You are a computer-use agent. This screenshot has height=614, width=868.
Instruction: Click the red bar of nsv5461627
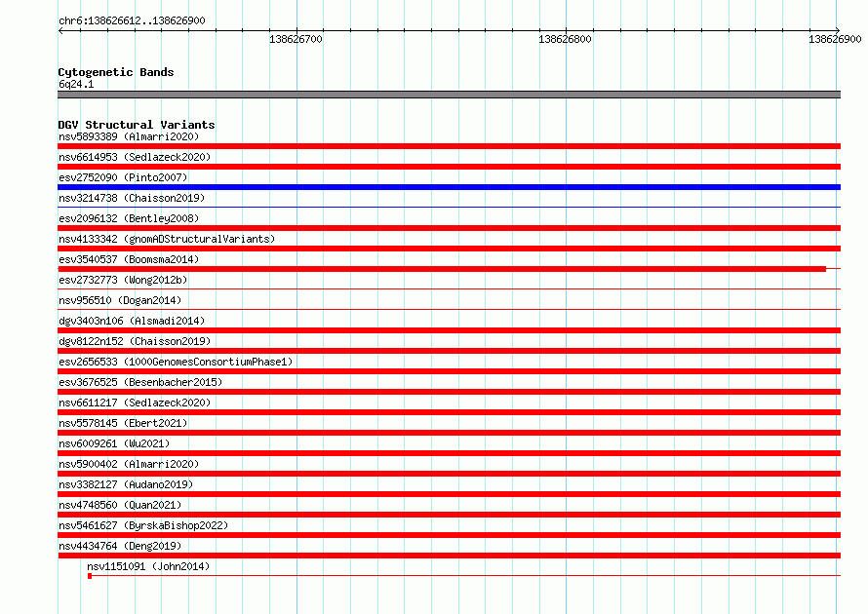point(449,535)
